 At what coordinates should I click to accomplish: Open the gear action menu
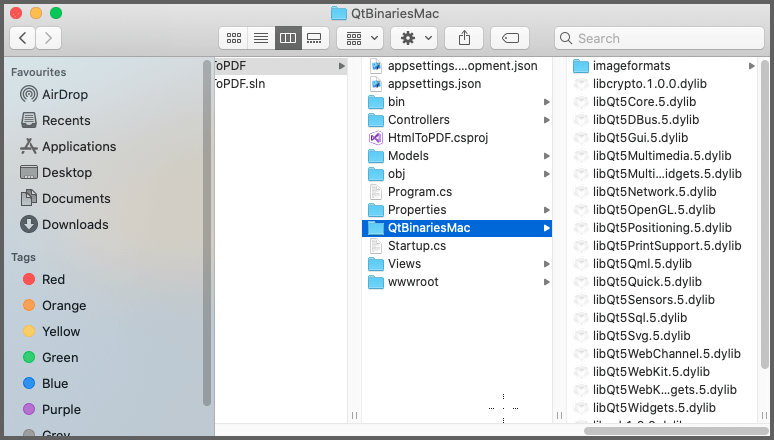(415, 38)
